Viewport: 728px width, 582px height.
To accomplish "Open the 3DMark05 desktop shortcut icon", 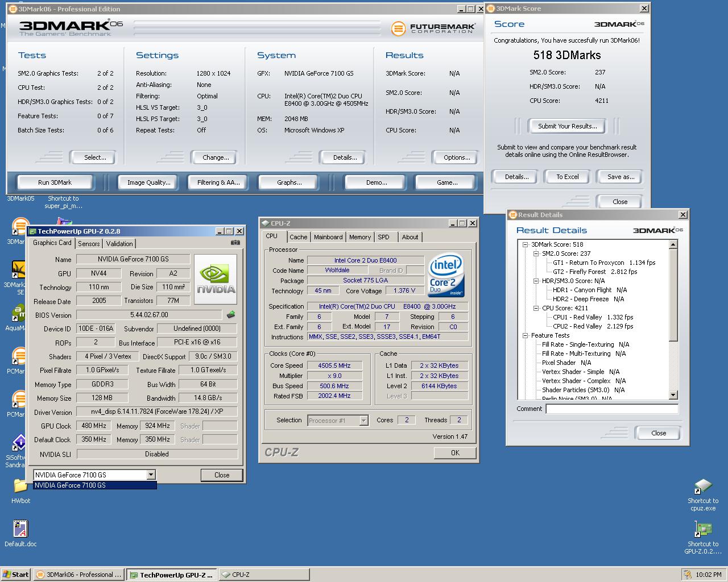I will (x=20, y=198).
